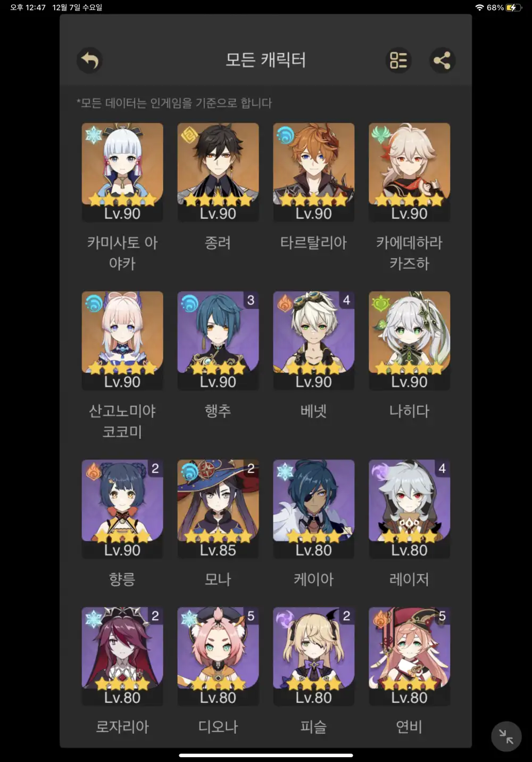Open 모나 Lv.85 character portrait

coord(218,509)
